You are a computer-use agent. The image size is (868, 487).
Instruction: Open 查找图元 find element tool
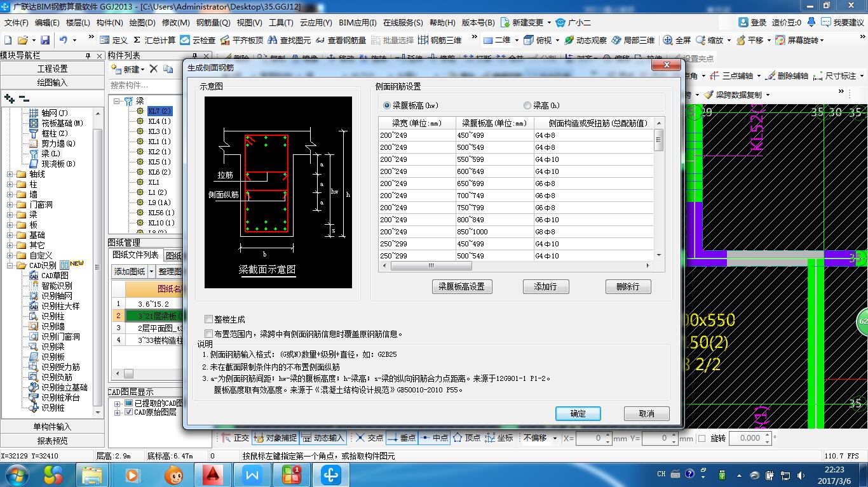(x=289, y=40)
